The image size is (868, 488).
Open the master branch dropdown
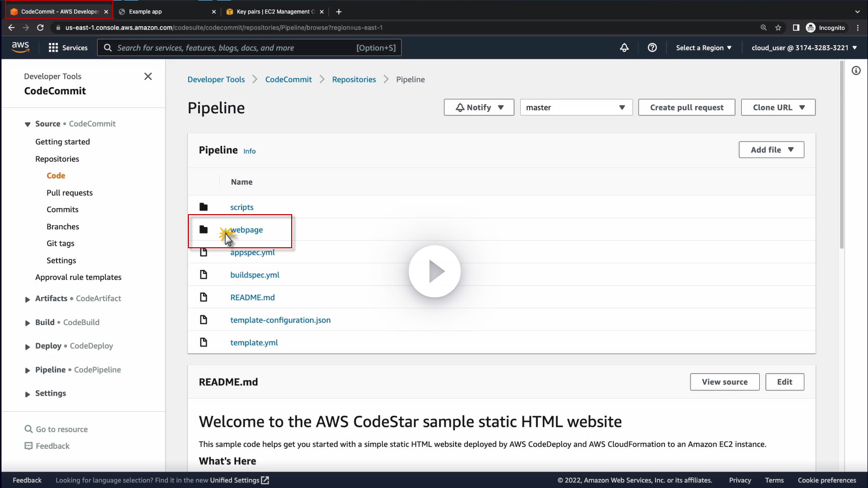pos(576,107)
